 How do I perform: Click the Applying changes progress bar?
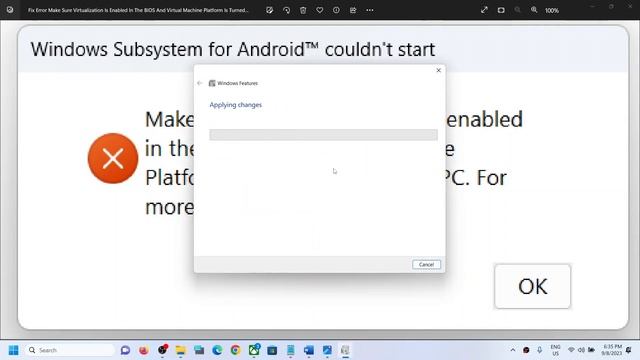[x=323, y=135]
